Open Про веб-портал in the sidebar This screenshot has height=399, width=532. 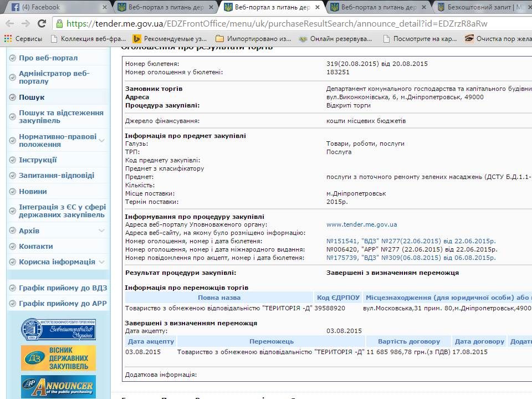tap(48, 58)
